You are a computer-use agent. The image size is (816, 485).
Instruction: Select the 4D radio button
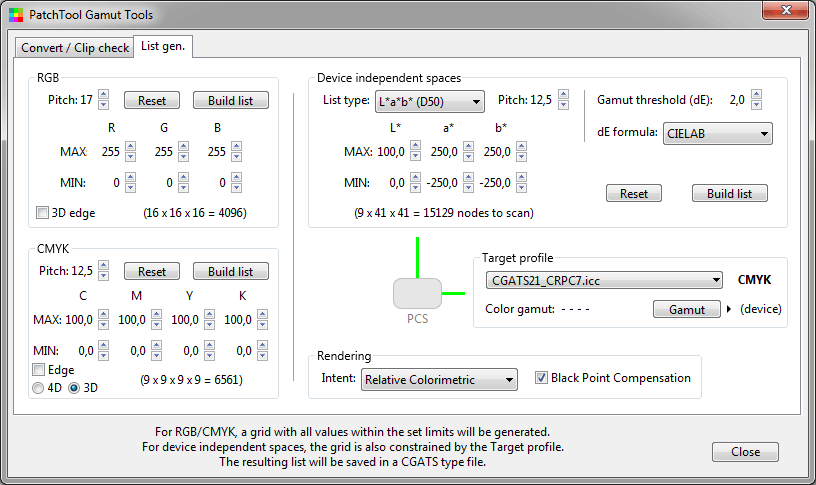(x=39, y=388)
